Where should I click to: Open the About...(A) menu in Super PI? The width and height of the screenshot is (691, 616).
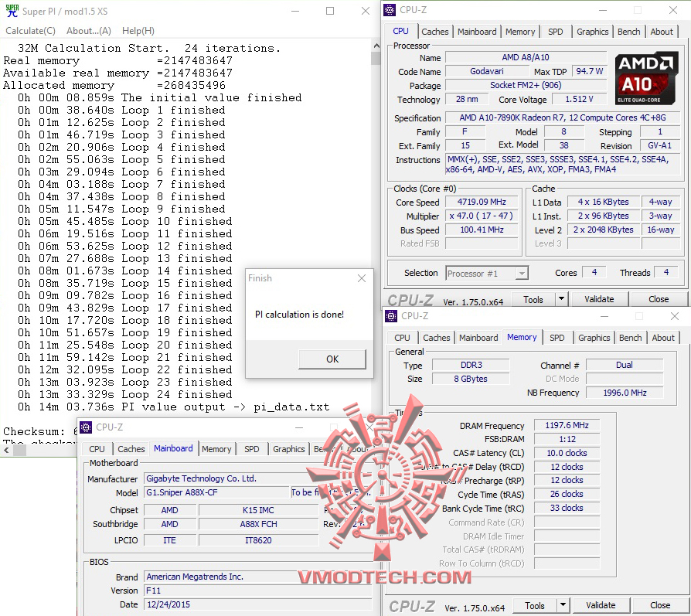click(x=89, y=31)
